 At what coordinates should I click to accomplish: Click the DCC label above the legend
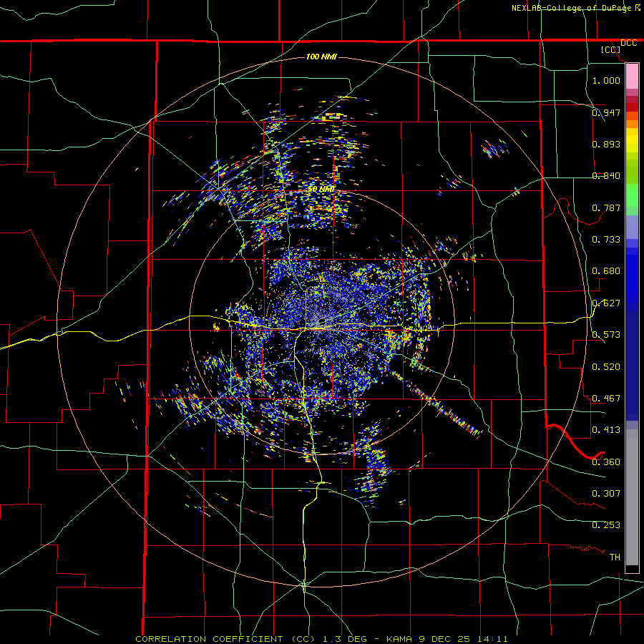click(628, 43)
